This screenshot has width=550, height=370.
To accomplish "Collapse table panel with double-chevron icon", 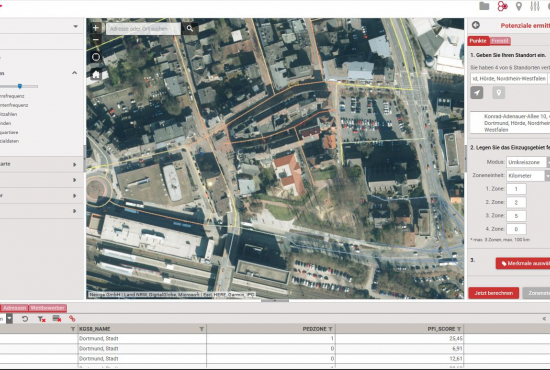I will (544, 318).
